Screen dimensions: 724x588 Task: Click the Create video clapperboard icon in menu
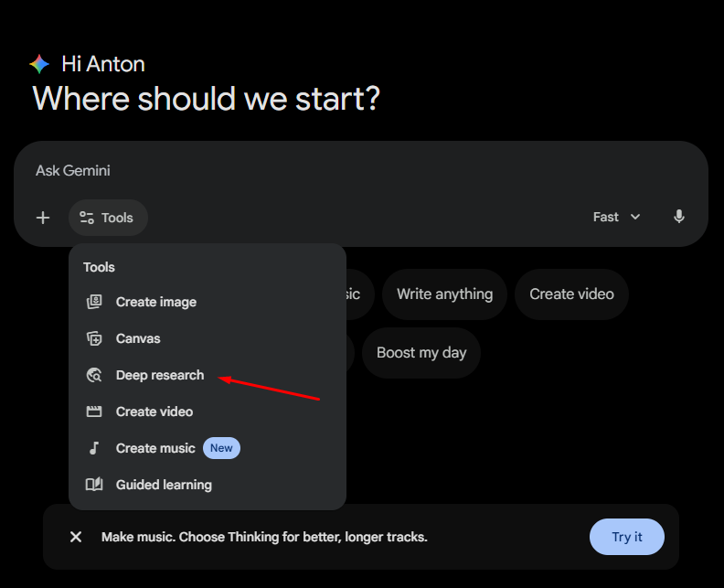click(94, 412)
